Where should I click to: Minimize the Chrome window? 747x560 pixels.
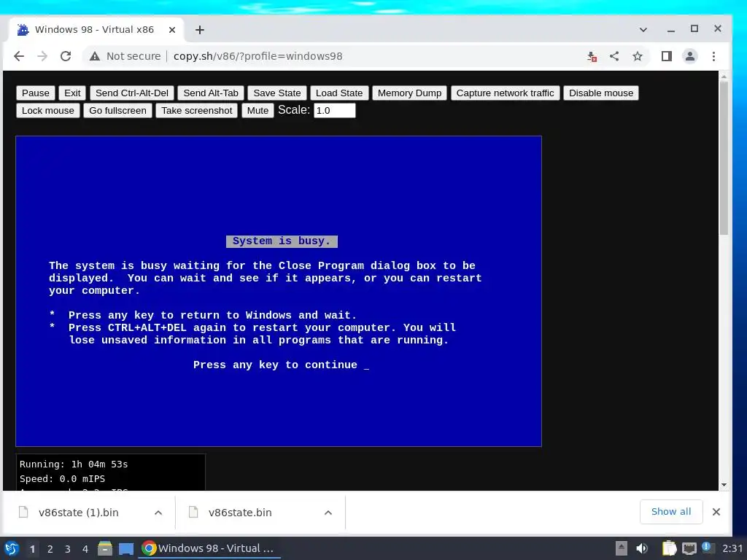pos(671,29)
